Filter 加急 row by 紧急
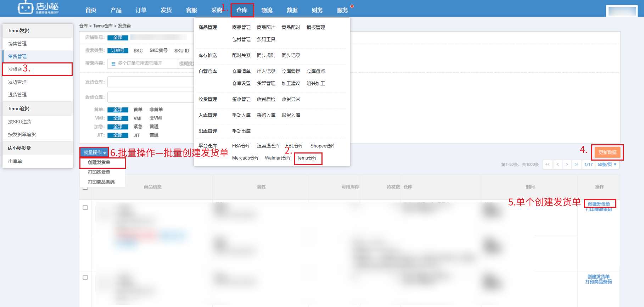 (138, 127)
